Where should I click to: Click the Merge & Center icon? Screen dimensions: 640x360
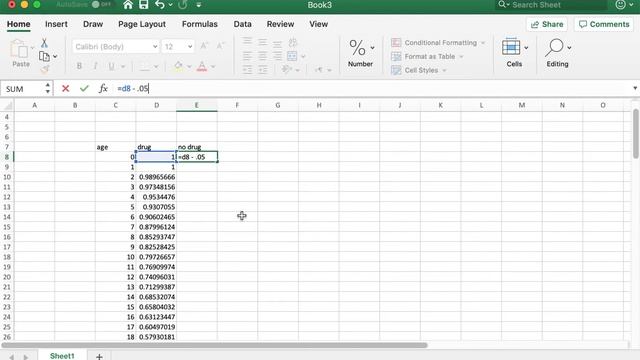click(x=292, y=56)
